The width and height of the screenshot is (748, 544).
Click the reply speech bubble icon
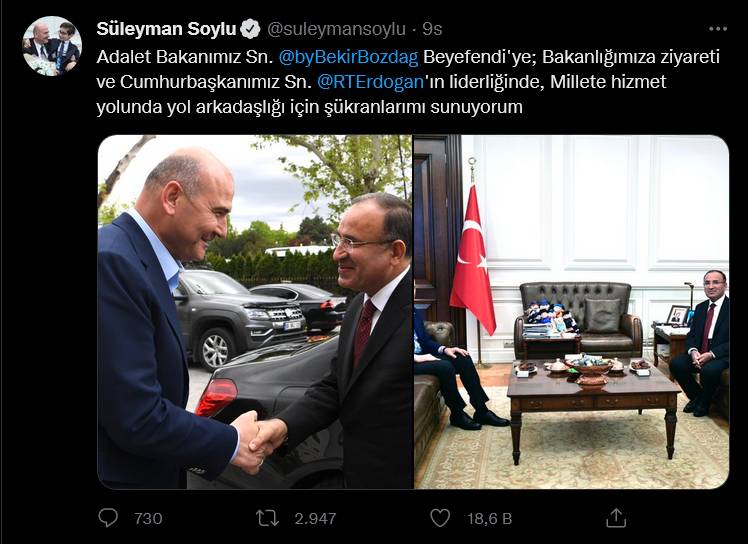108,518
